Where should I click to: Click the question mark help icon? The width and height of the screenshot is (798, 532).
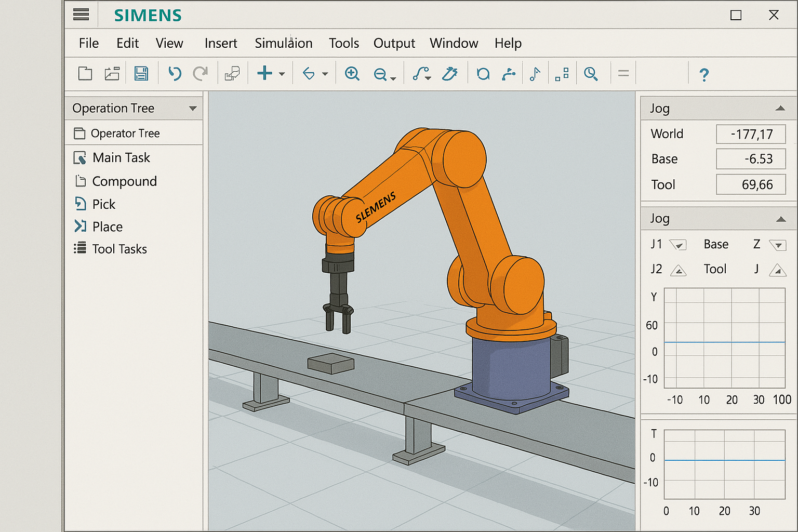704,75
